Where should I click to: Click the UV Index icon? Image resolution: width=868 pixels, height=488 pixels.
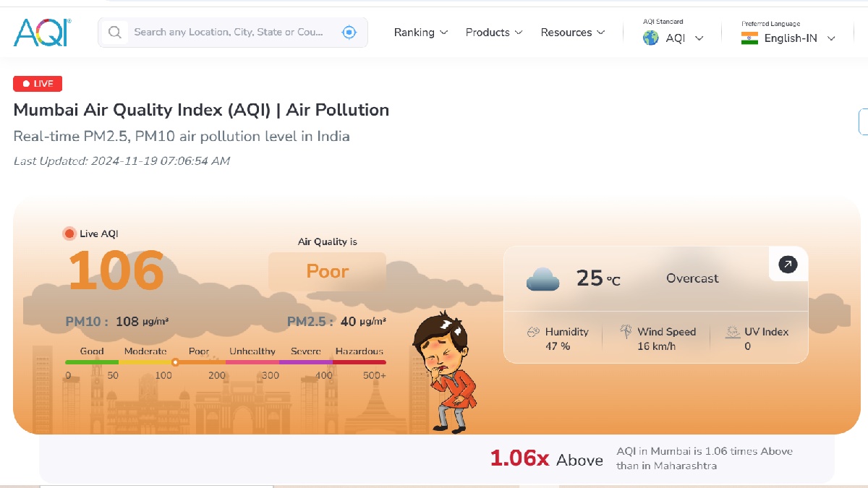733,332
